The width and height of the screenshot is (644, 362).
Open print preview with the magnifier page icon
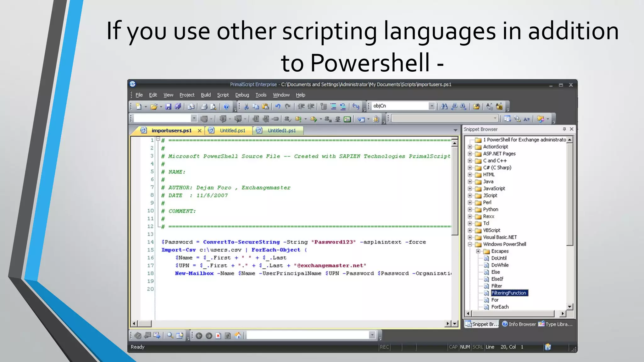[214, 107]
